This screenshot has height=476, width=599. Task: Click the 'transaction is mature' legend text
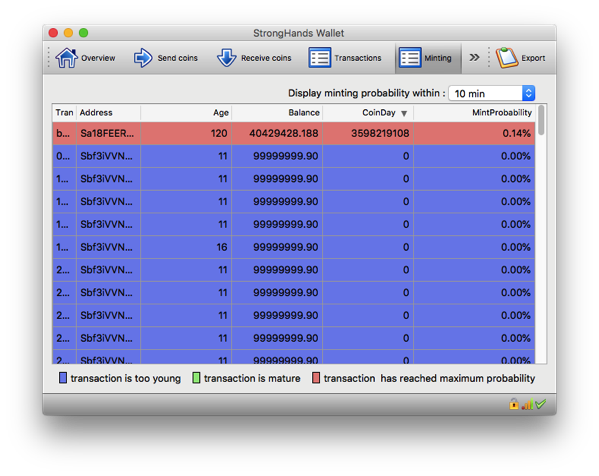(252, 379)
